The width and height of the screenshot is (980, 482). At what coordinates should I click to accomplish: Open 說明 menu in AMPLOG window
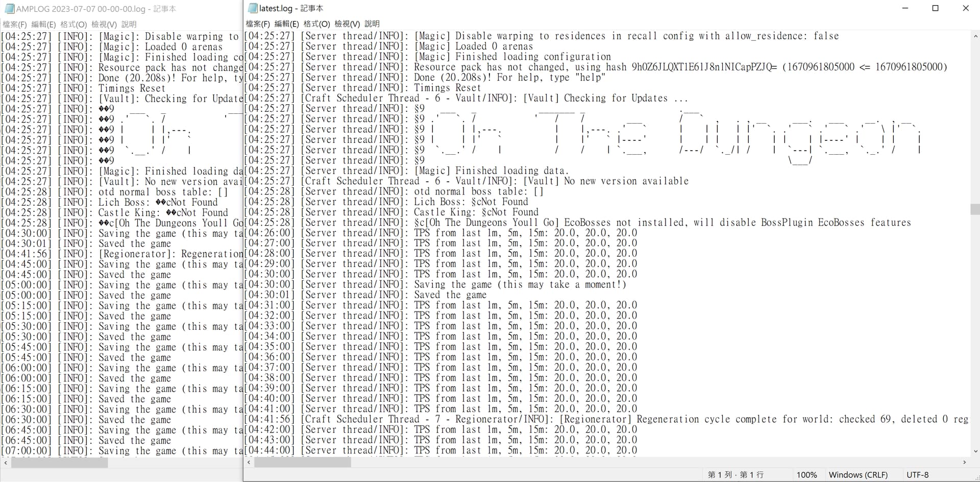129,25
